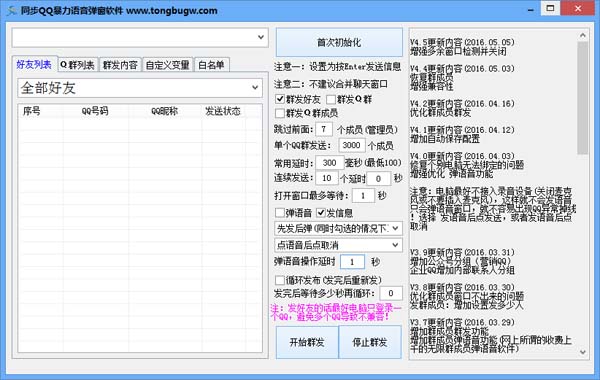Image resolution: width=600 pixels, height=380 pixels.
Task: Click the 开始群发 button
Action: point(307,342)
